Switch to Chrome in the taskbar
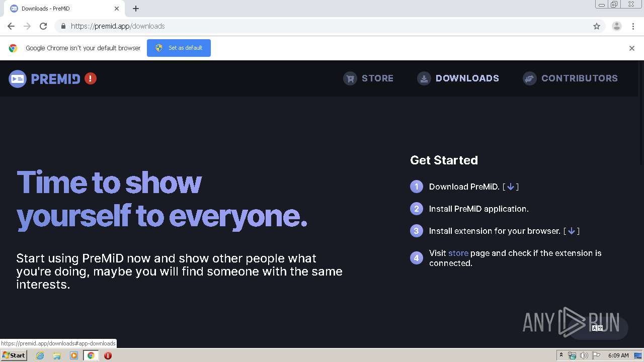The width and height of the screenshot is (644, 362). pos(91,355)
